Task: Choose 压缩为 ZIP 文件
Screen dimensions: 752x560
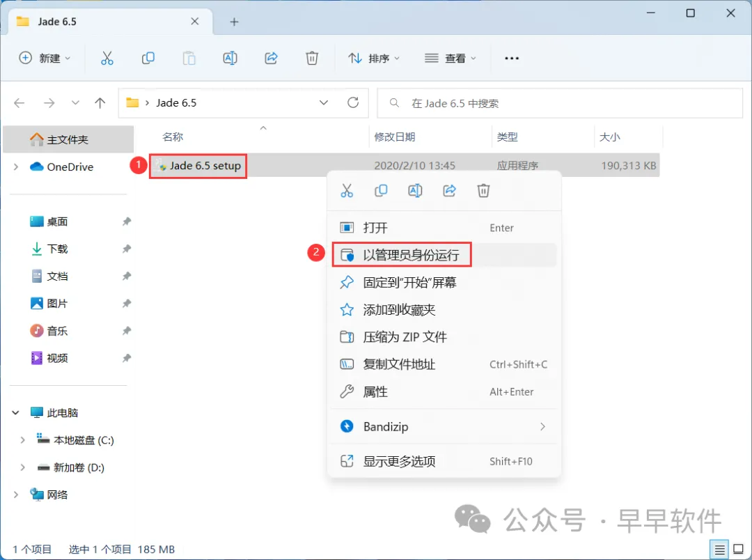Action: pos(444,337)
